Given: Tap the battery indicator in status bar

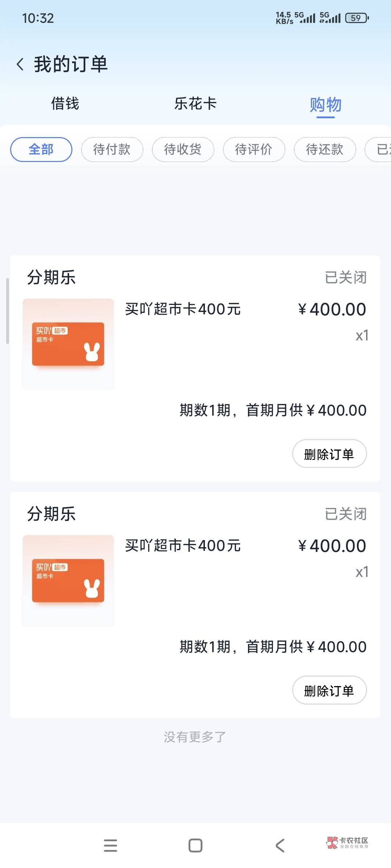Looking at the screenshot, I should [x=357, y=18].
